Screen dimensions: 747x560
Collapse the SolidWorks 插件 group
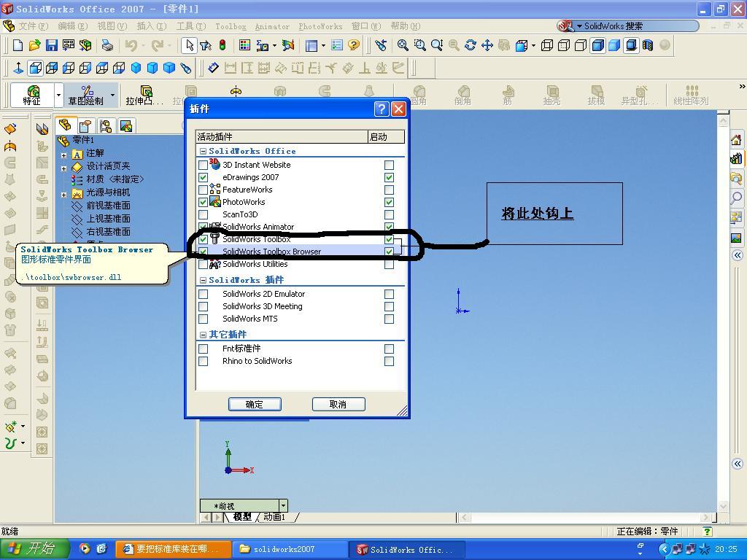[x=203, y=281]
